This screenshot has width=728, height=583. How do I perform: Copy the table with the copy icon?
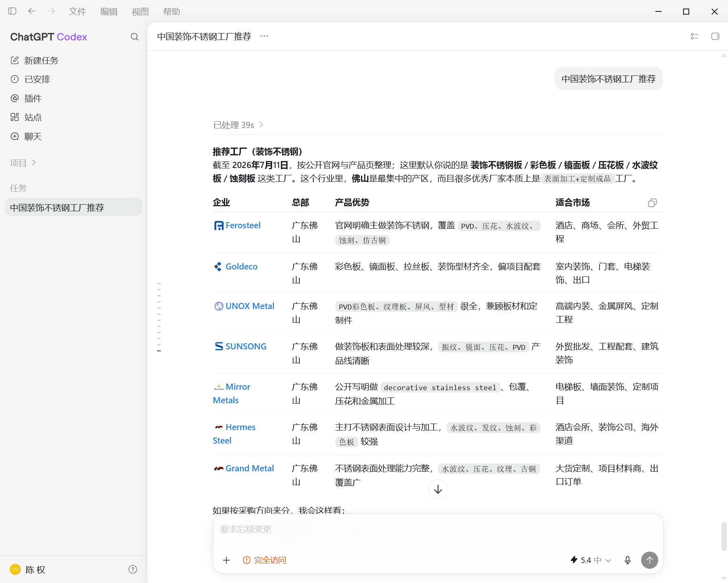[x=653, y=203]
